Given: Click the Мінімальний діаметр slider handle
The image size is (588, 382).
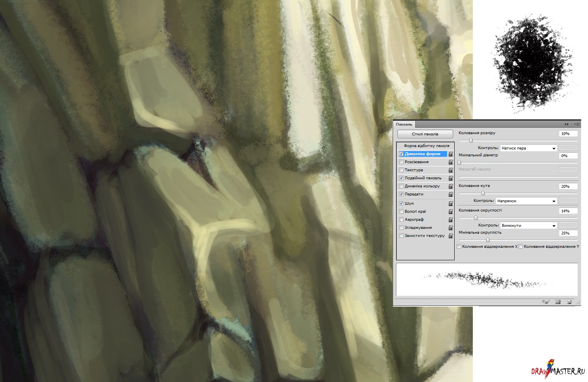Looking at the screenshot, I should (460, 162).
